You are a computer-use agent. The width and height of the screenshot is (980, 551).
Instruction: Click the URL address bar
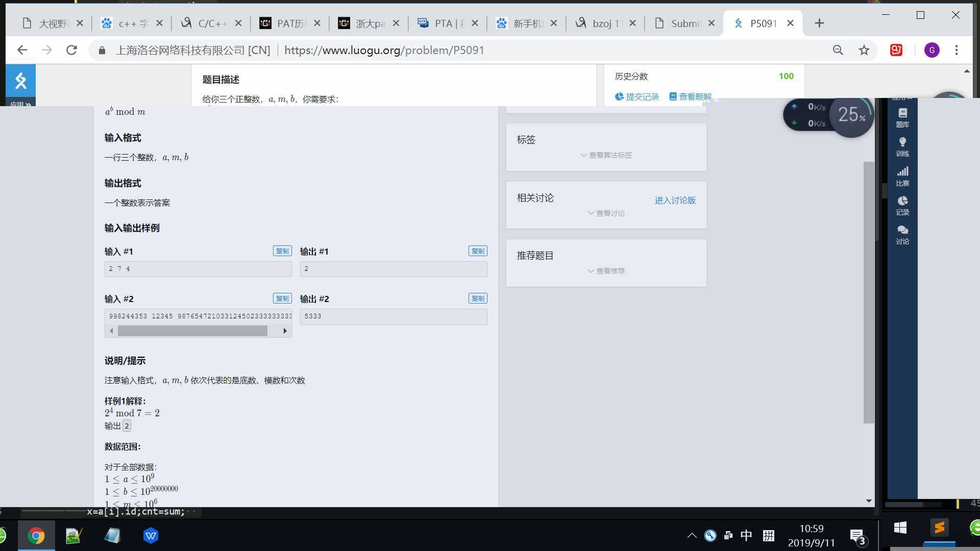coord(459,50)
